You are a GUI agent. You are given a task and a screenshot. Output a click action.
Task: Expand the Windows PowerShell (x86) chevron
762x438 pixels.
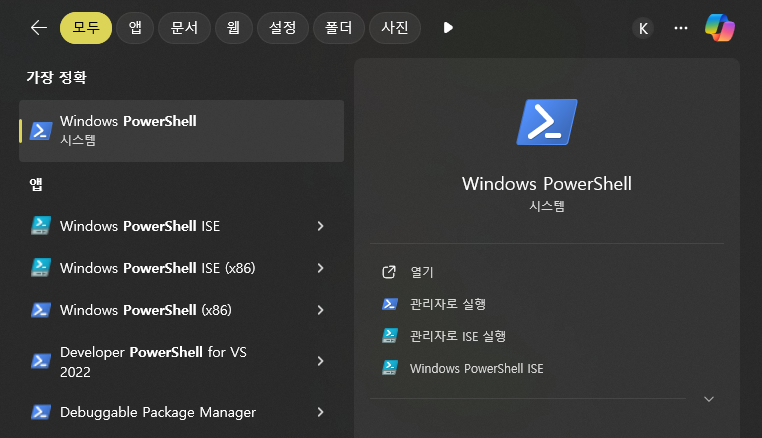pos(320,310)
